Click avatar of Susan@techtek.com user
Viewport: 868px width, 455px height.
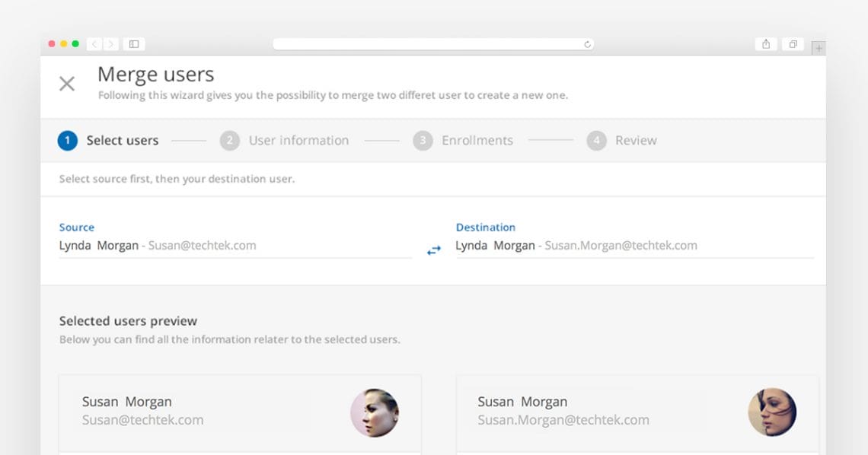[375, 412]
